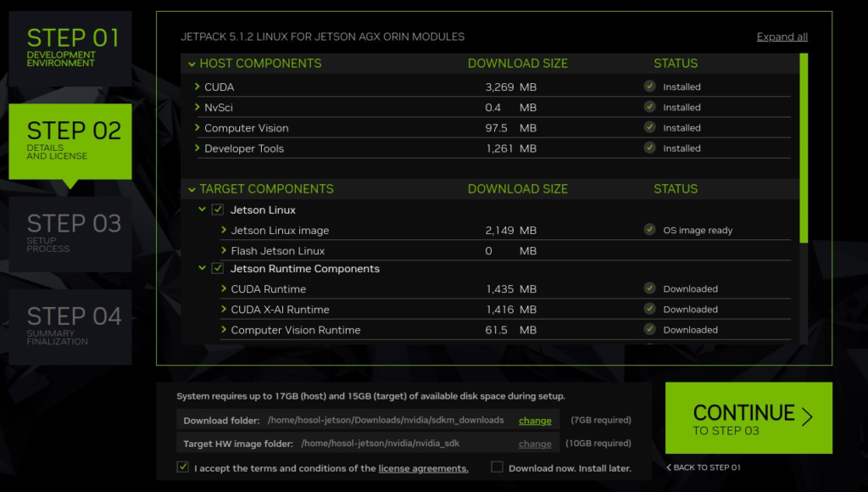Screen dimensions: 868x492
Task: Click the OS image ready status text
Action: (698, 230)
